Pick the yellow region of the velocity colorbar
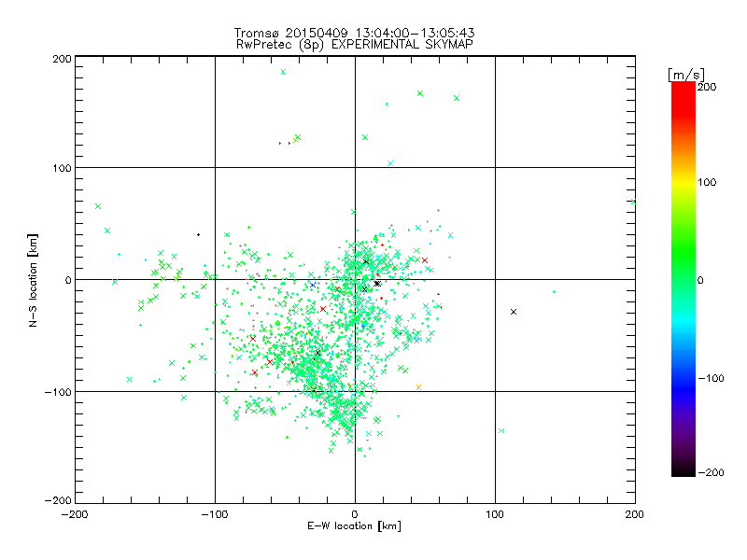 684,183
